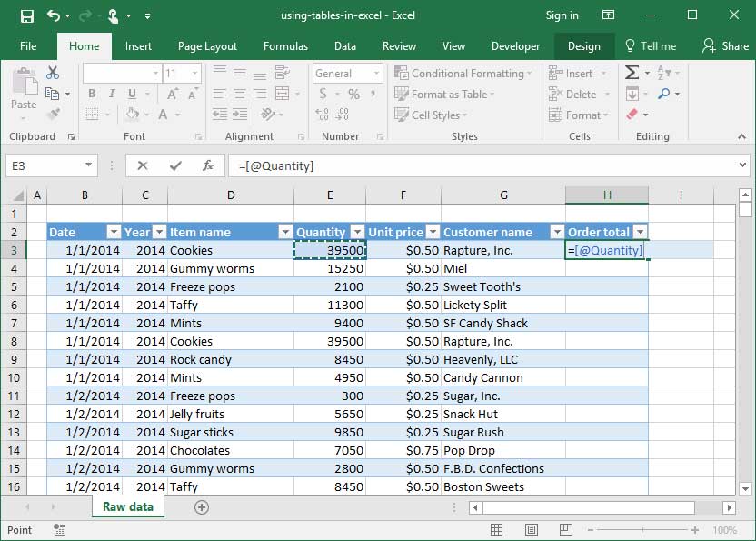Open the Date column filter dropdown
Screen dimensions: 756x541
(114, 232)
